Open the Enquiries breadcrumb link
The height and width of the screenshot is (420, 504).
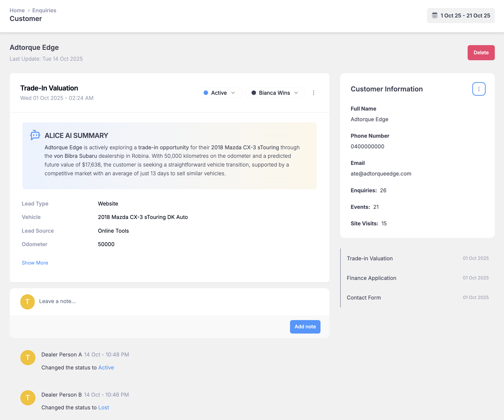click(x=44, y=10)
